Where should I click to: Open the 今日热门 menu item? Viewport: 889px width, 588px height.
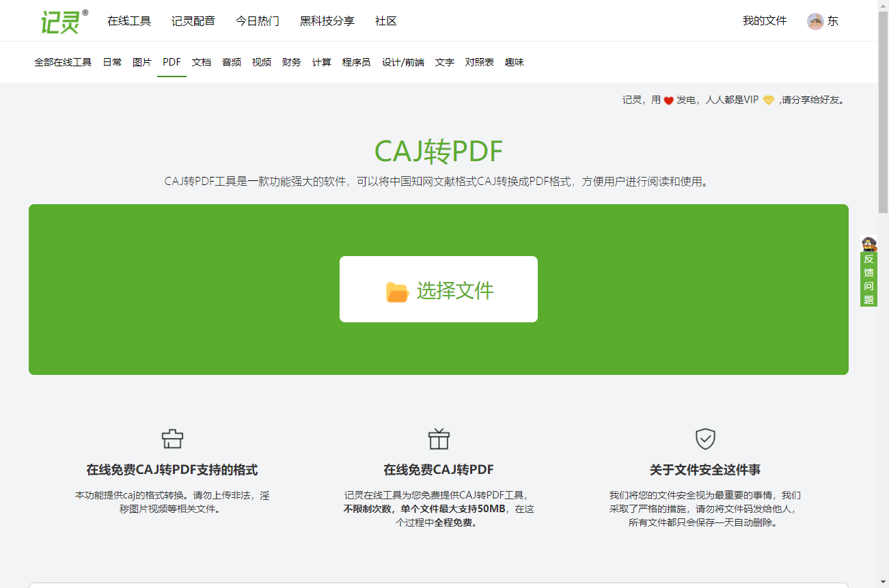pyautogui.click(x=258, y=20)
